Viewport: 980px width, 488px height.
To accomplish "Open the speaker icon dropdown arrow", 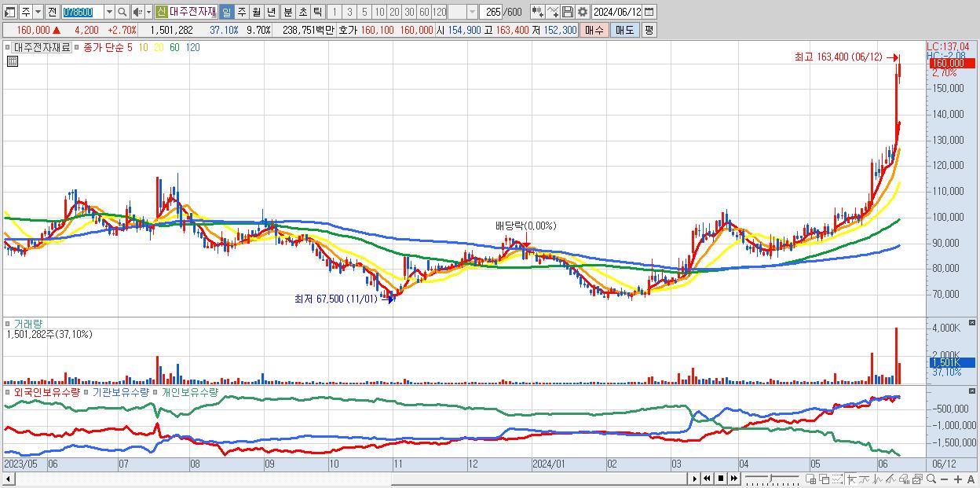I will tap(148, 12).
